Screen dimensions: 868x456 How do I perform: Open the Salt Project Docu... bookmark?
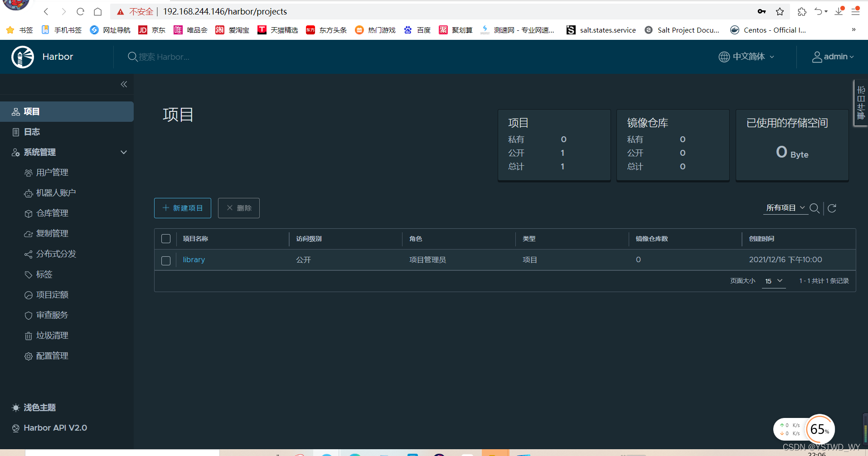pos(683,30)
